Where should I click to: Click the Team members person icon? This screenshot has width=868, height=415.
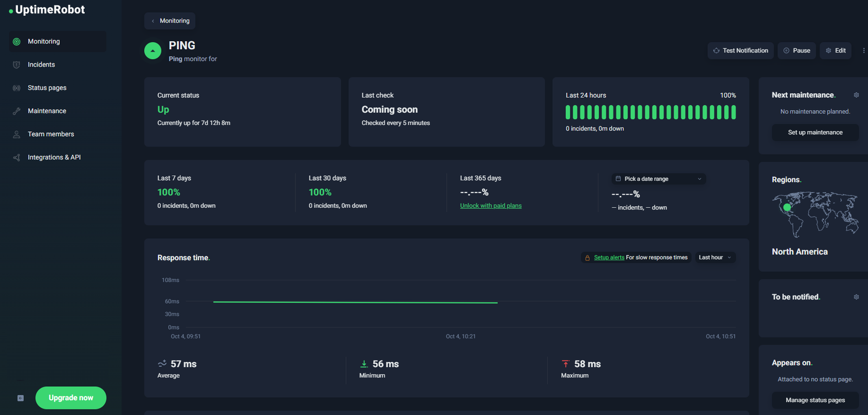17,135
